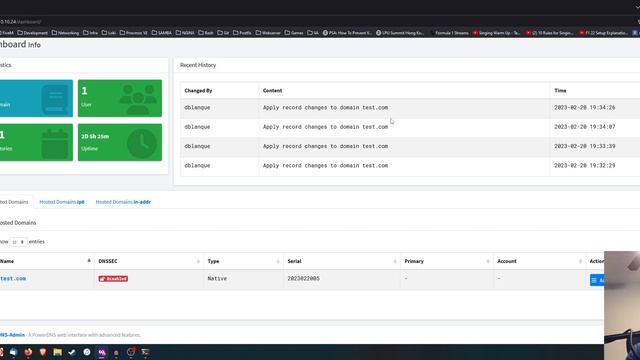Click the history entry timed 19:34:26

(x=410, y=108)
